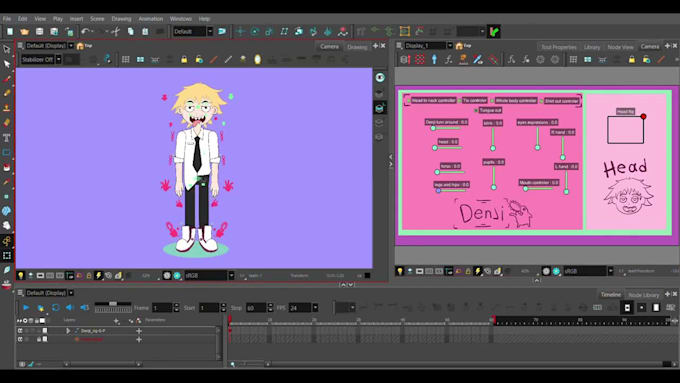Open the Default (Display) dropdown in the Timeline panel

[71, 293]
